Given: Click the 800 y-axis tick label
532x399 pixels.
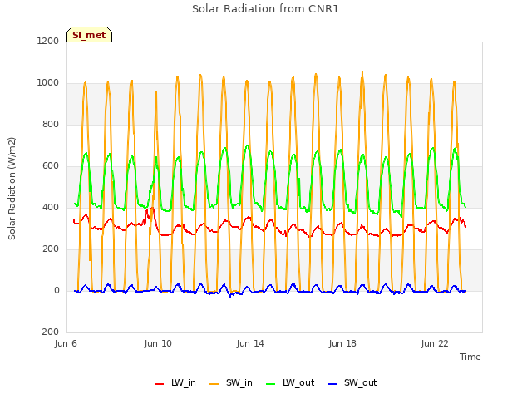Looking at the screenshot, I should click(x=51, y=124).
